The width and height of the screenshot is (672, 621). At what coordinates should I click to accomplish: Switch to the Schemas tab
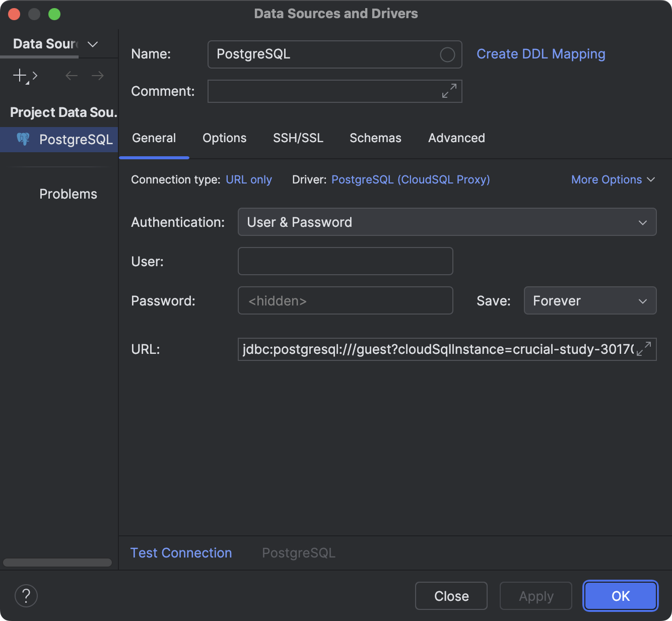tap(375, 138)
